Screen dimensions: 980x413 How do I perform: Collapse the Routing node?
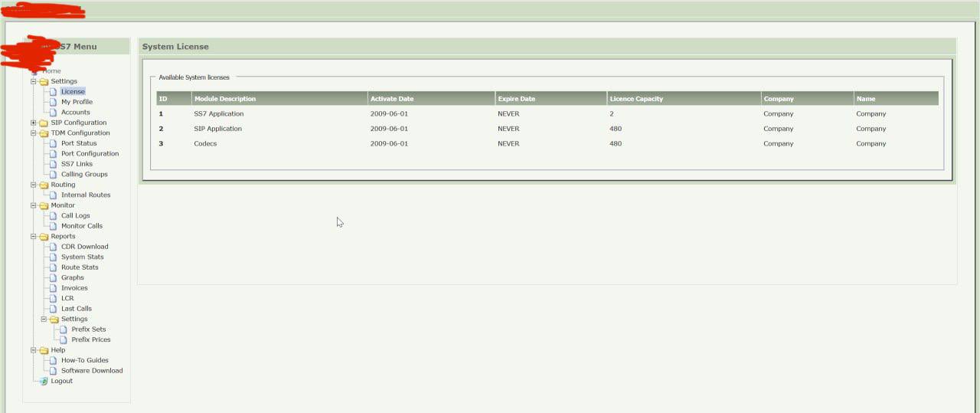pyautogui.click(x=34, y=185)
